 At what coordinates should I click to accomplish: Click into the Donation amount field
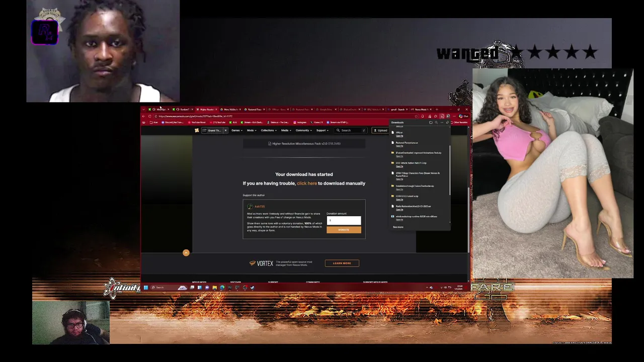pyautogui.click(x=344, y=220)
